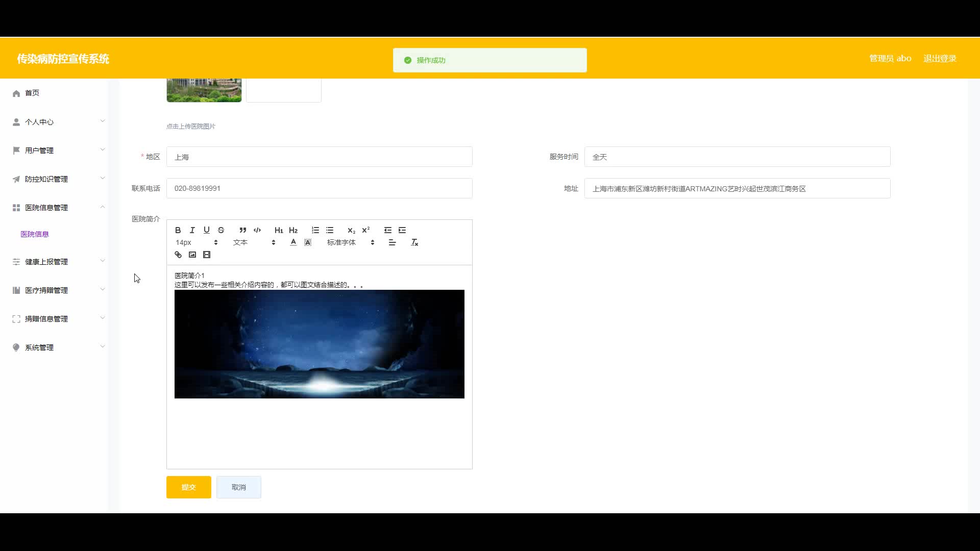Insert a hyperlink in editor

pyautogui.click(x=178, y=255)
